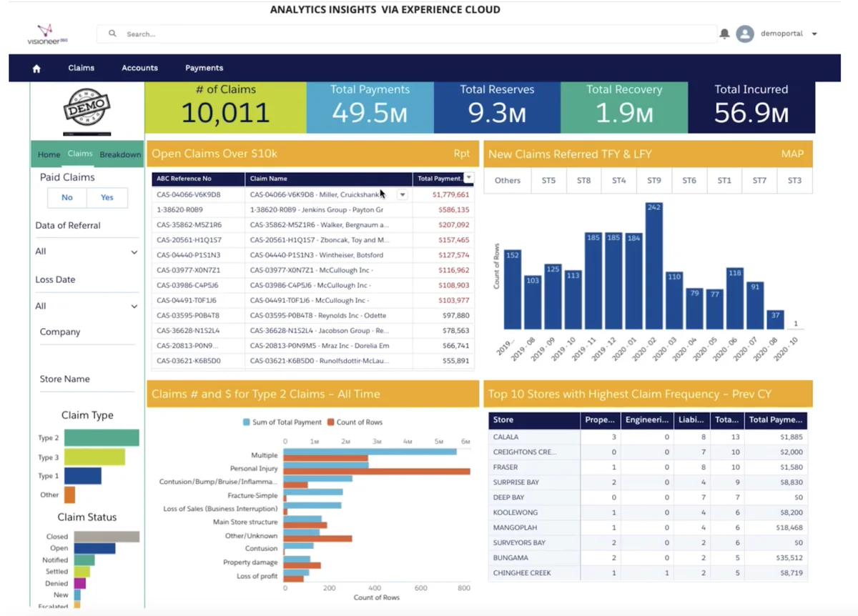
Task: Select the ST6 filter tab
Action: (689, 181)
